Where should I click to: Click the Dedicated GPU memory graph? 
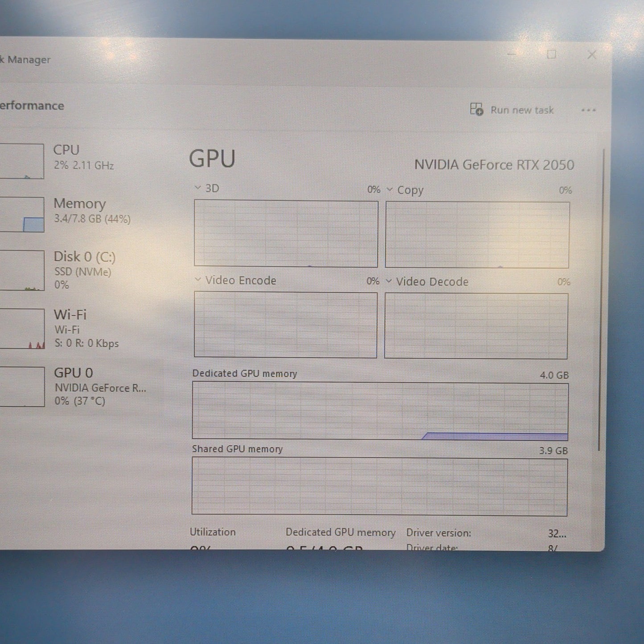coord(380,411)
